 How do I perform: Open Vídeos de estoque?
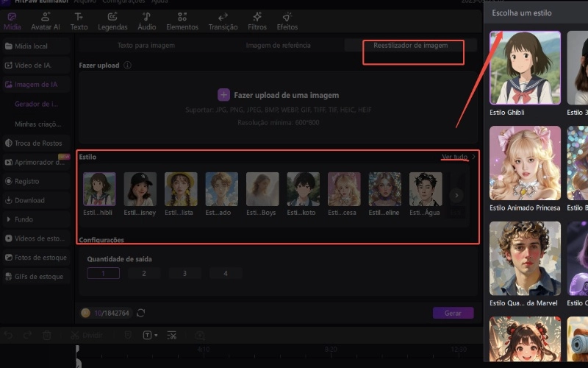click(x=35, y=238)
